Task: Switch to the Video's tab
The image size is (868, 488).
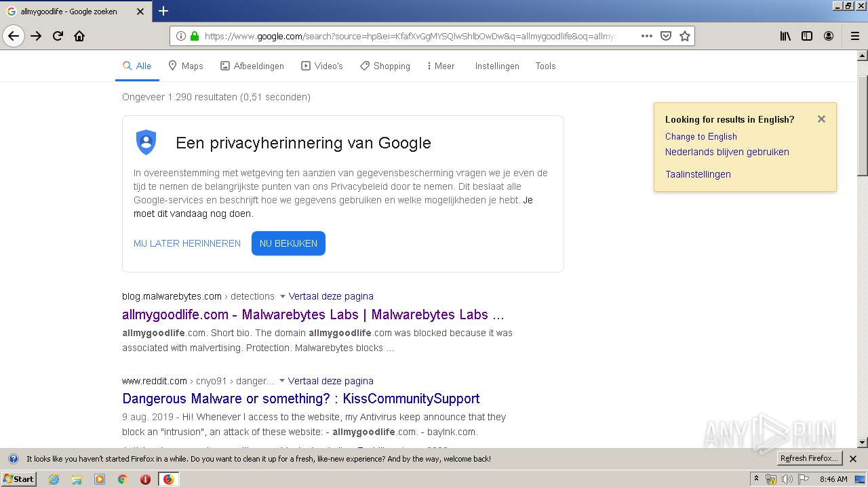Action: click(x=322, y=66)
